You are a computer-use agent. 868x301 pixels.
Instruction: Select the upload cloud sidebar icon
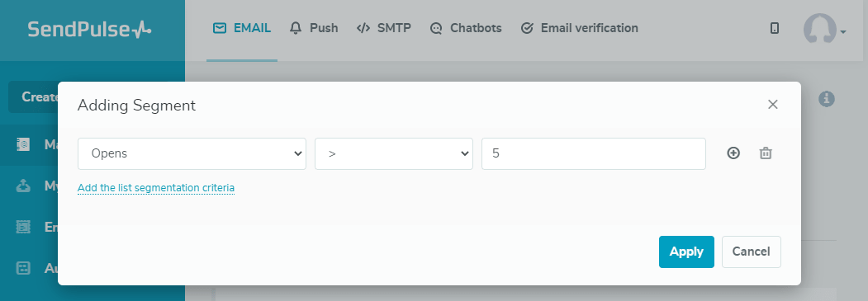click(x=23, y=186)
